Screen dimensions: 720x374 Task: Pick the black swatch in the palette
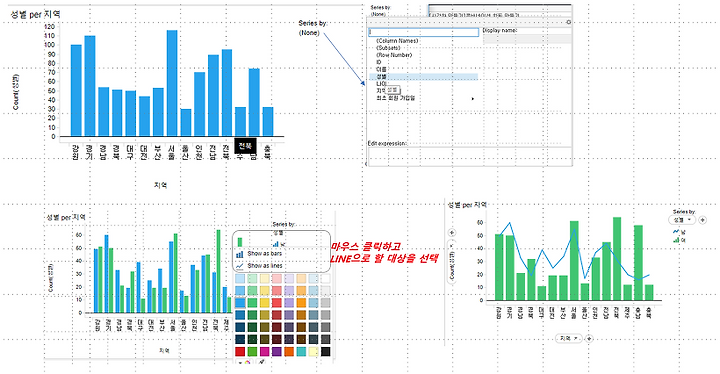point(325,351)
